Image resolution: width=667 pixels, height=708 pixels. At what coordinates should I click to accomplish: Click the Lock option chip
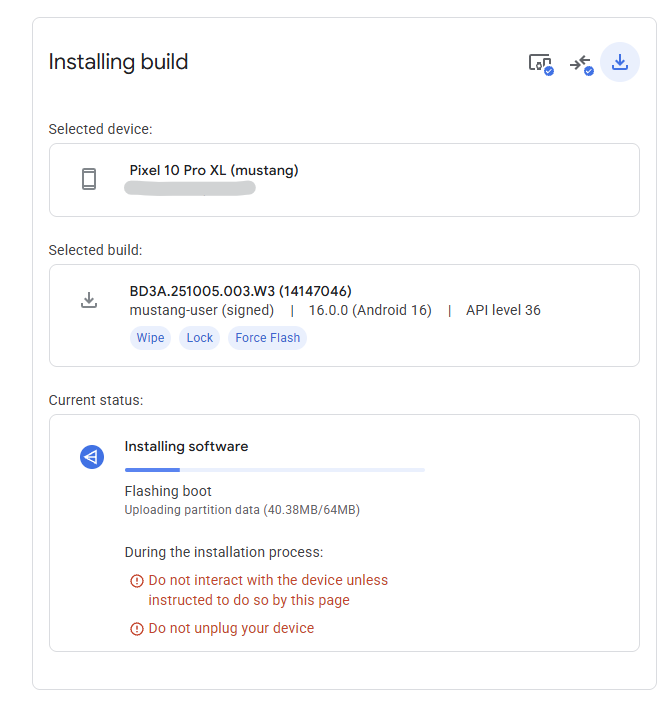click(200, 338)
